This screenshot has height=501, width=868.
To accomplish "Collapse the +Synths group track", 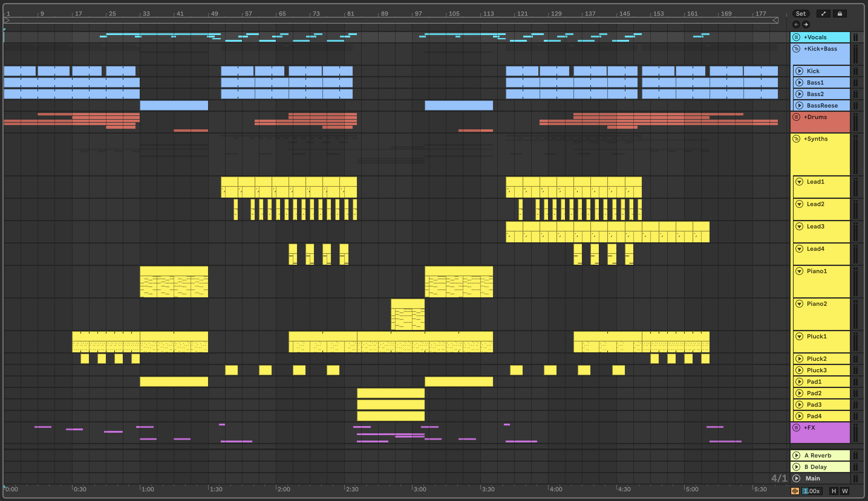I will (x=796, y=139).
